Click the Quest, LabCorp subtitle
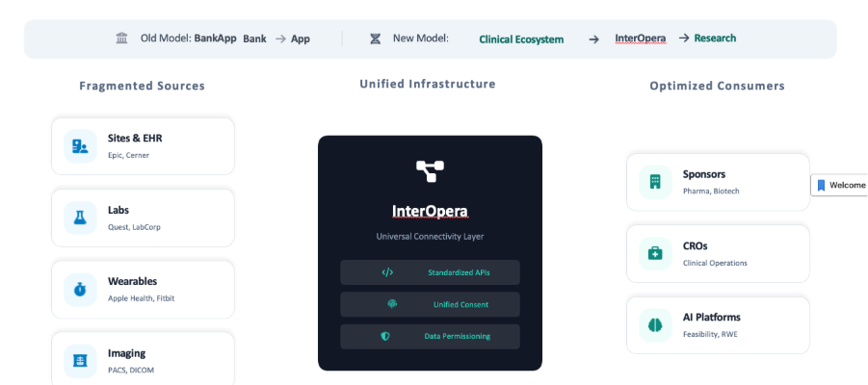The width and height of the screenshot is (868, 385). [134, 227]
